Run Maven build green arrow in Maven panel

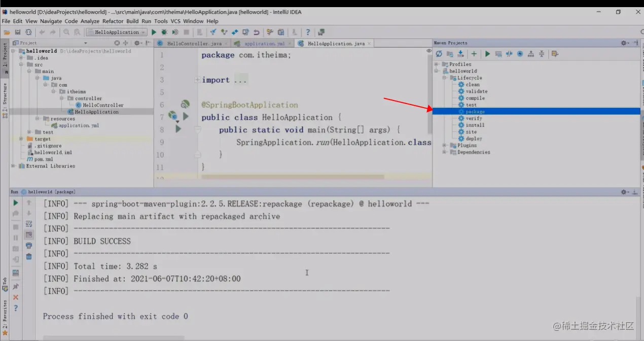point(487,54)
